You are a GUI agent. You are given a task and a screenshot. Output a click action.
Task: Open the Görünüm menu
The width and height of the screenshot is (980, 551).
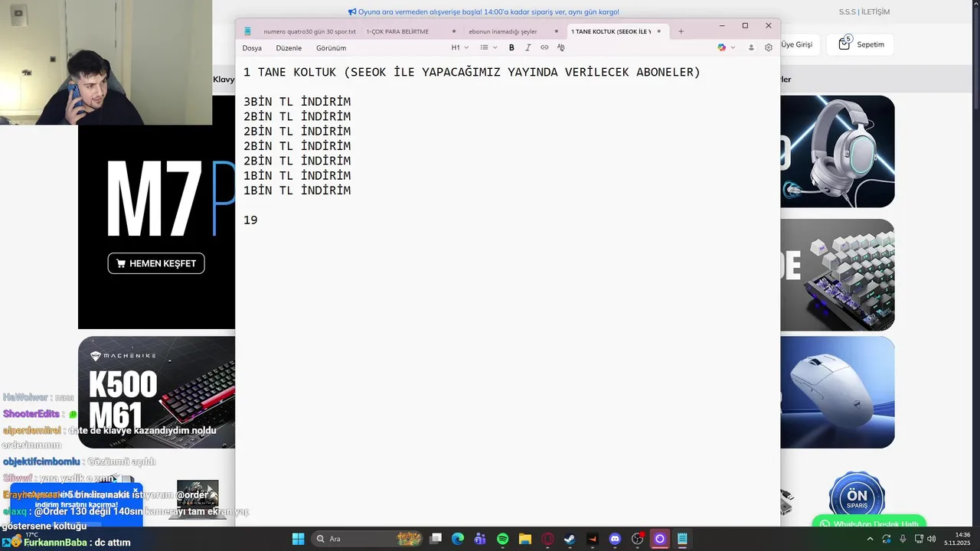[331, 47]
